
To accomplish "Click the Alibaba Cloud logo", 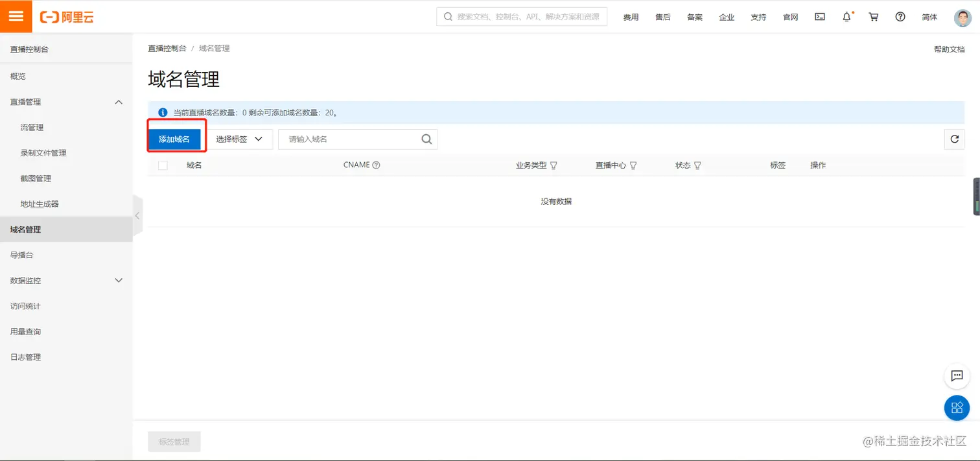I will (x=67, y=18).
